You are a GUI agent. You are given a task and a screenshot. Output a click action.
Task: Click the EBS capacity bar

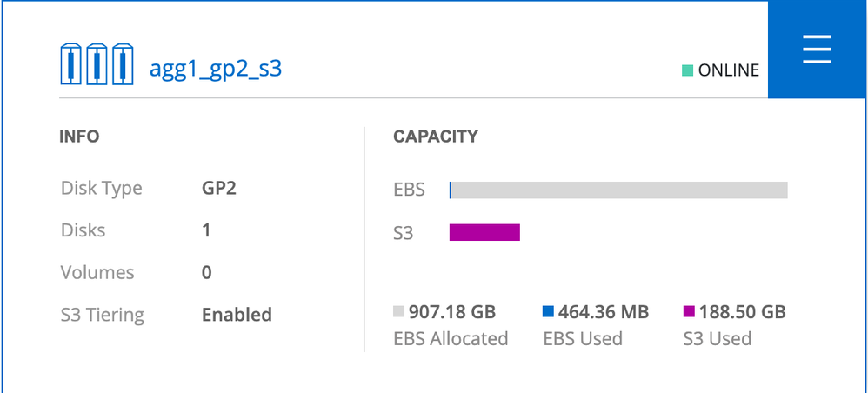click(x=618, y=190)
